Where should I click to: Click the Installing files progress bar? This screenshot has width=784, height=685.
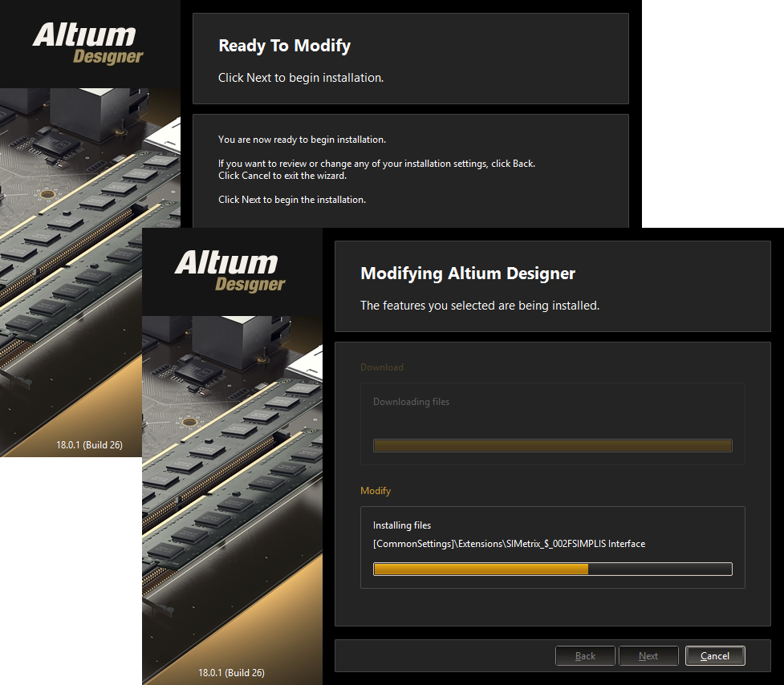552,569
